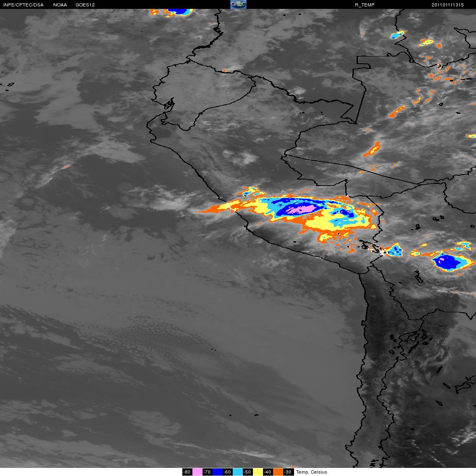Viewport: 476px width, 476px height.
Task: Click the GOES12 satellite label
Action: [x=85, y=5]
